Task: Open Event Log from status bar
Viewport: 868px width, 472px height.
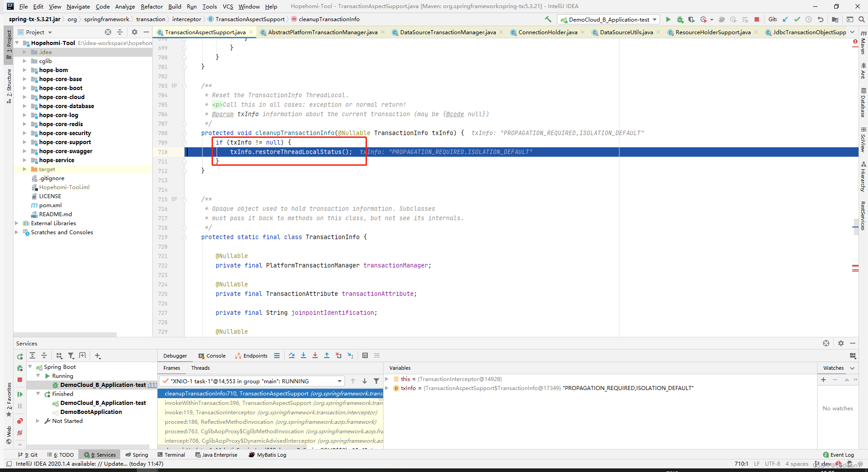Action: (838, 455)
